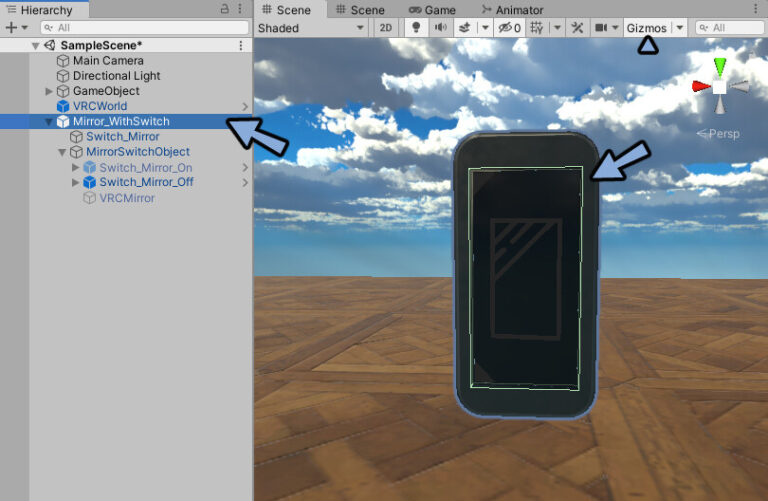
Task: Mute scene audio with the speaker icon
Action: click(440, 28)
